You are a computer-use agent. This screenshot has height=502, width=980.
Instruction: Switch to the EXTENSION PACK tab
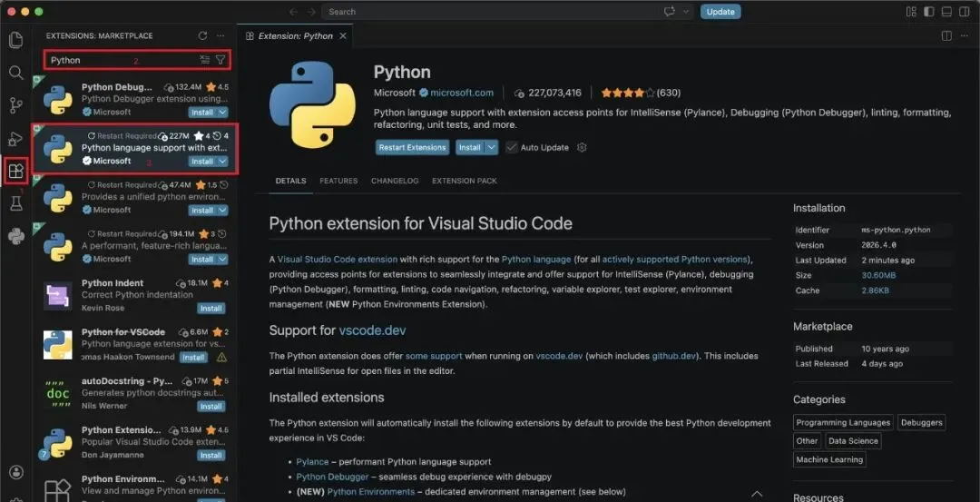tap(465, 181)
